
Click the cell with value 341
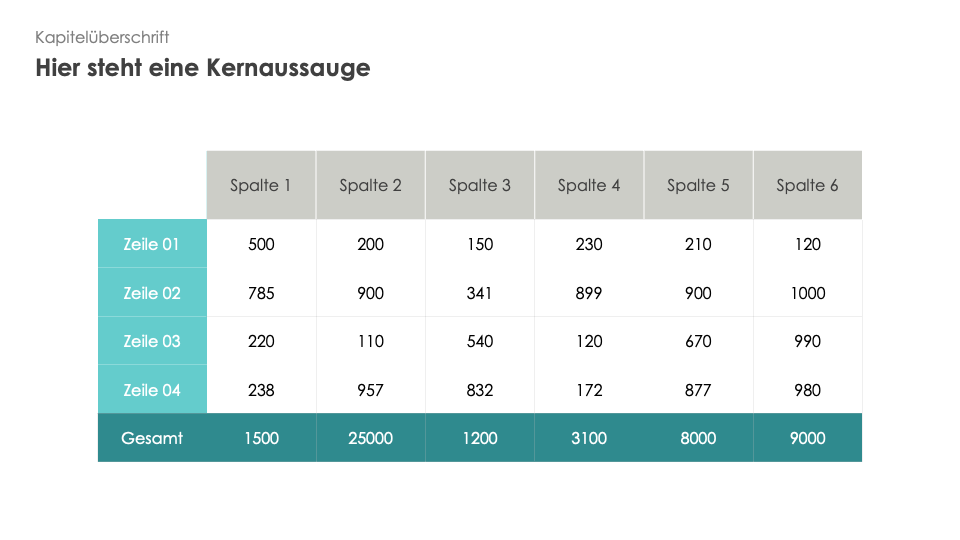[x=480, y=292]
